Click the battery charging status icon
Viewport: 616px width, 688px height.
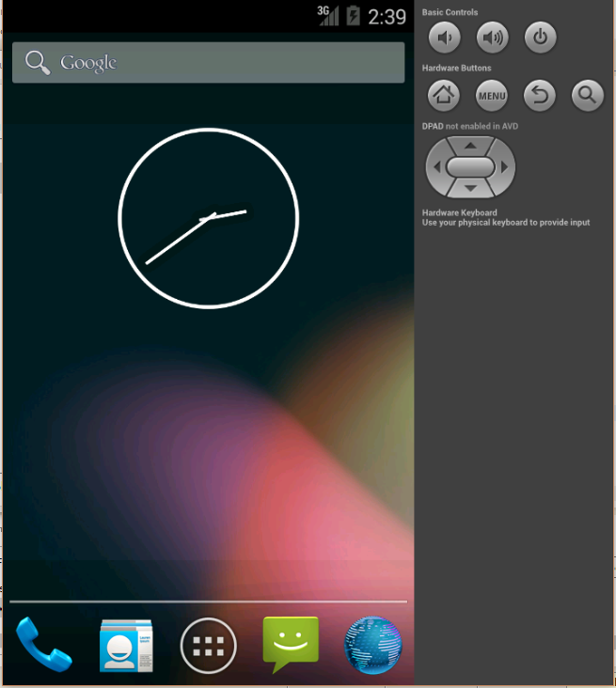pos(354,16)
